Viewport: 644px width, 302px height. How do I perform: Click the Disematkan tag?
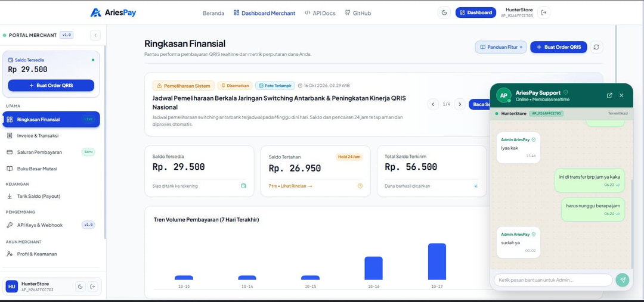point(235,86)
